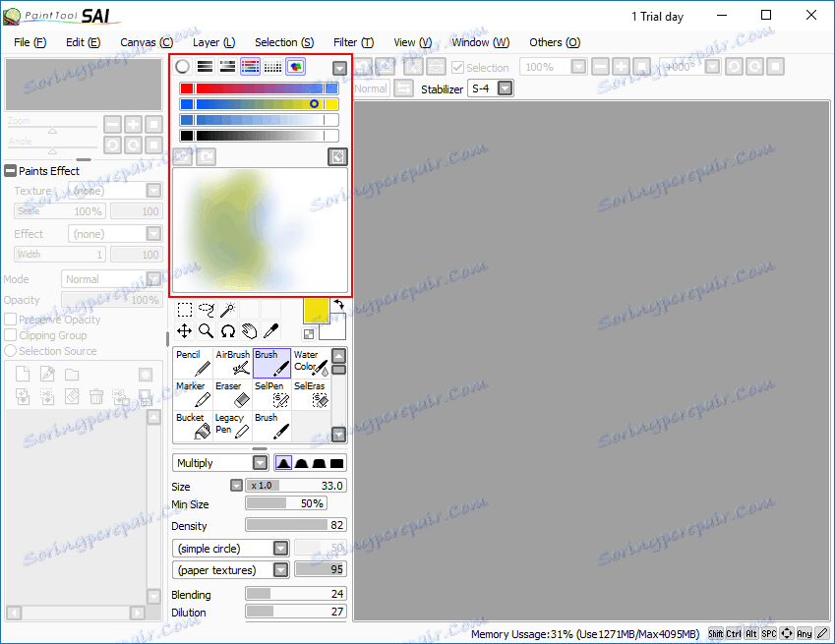
Task: Toggle the color wheel panel icon
Action: (x=182, y=67)
